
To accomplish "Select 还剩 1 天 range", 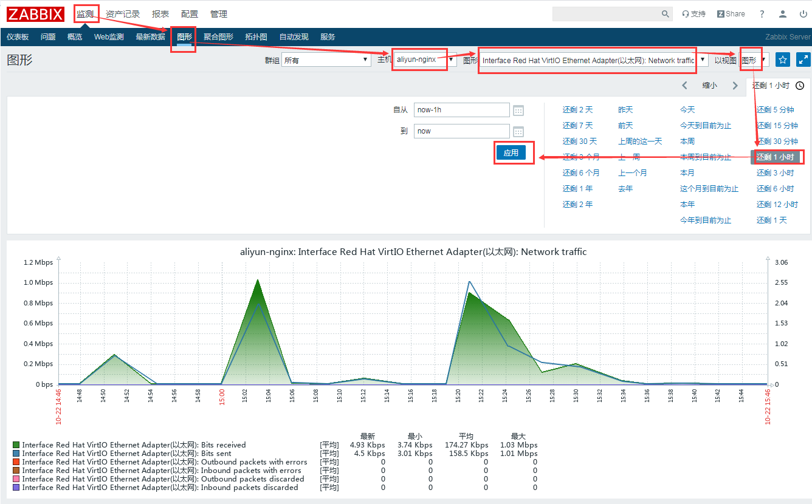I will 771,220.
